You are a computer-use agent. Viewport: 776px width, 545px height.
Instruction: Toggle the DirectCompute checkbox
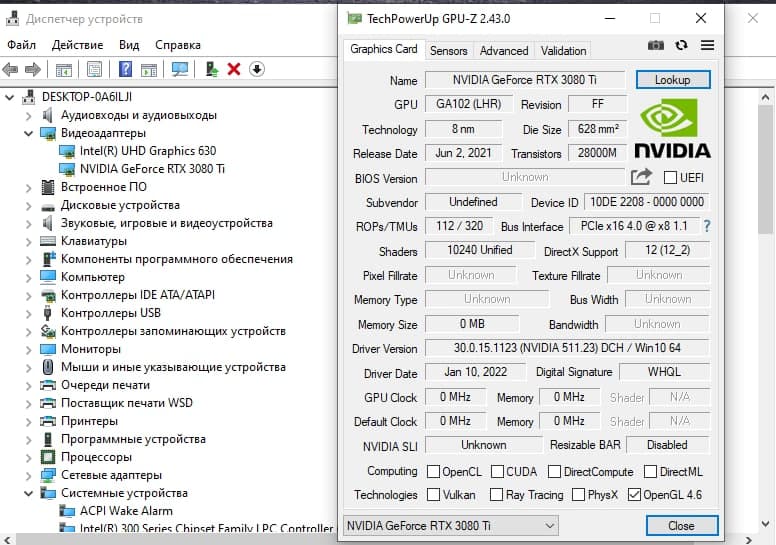[554, 471]
